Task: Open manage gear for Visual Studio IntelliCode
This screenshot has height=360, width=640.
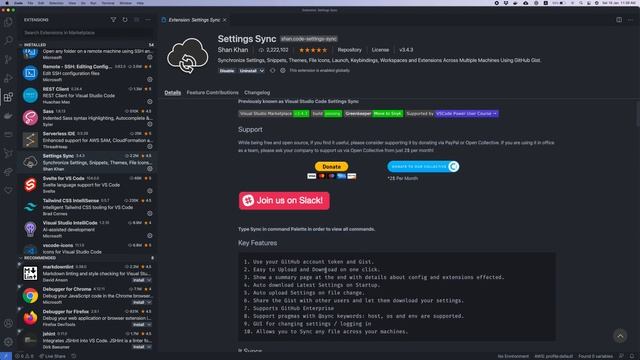Action: pyautogui.click(x=150, y=236)
